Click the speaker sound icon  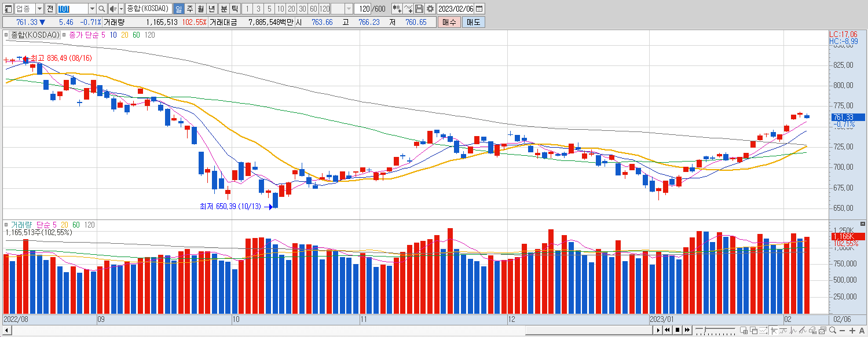point(112,9)
